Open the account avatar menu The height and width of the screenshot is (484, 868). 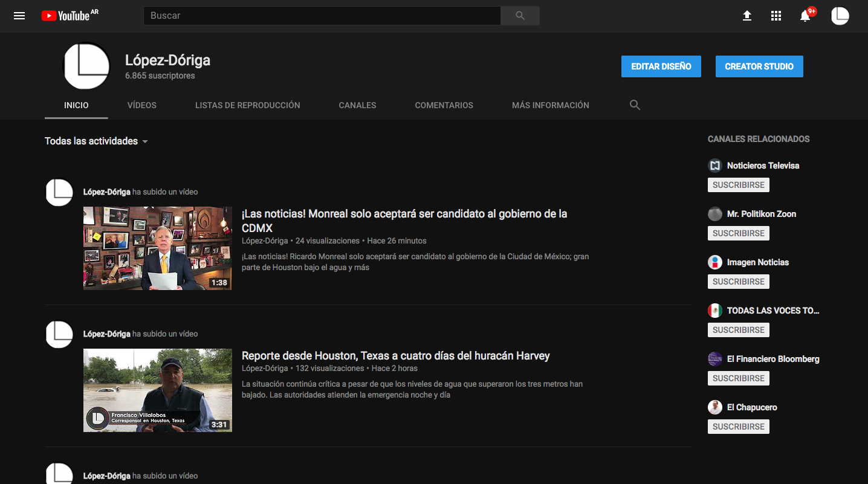click(x=840, y=16)
